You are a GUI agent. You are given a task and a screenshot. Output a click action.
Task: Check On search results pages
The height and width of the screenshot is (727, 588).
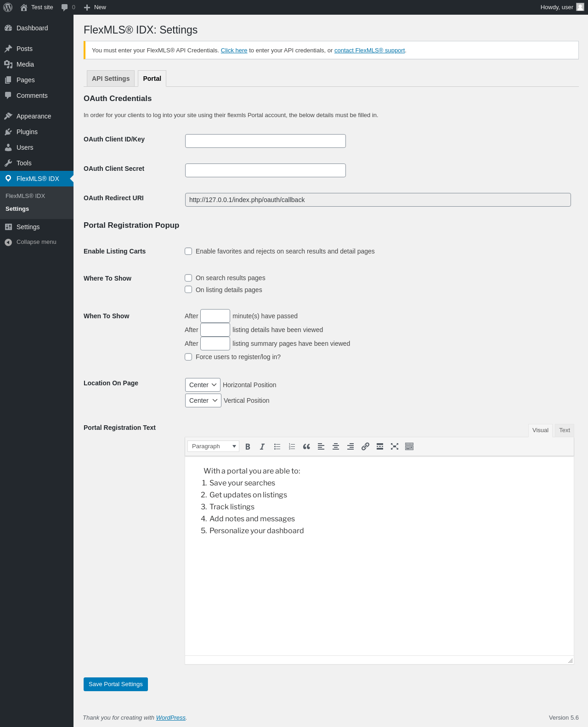click(188, 278)
